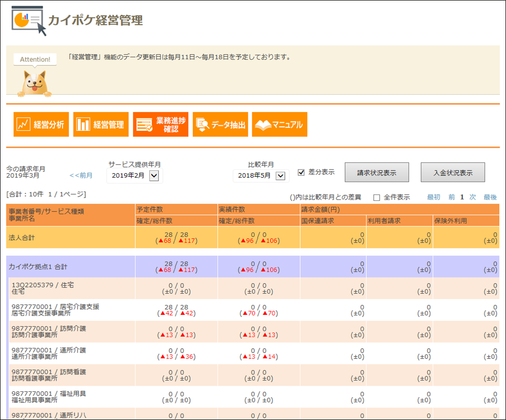Go to <<前月 link
This screenshot has height=420, width=506.
tap(81, 176)
